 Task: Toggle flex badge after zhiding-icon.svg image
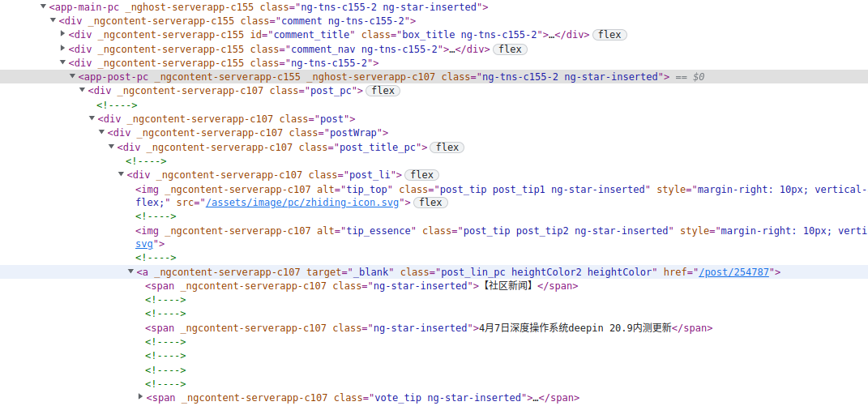pyautogui.click(x=430, y=203)
